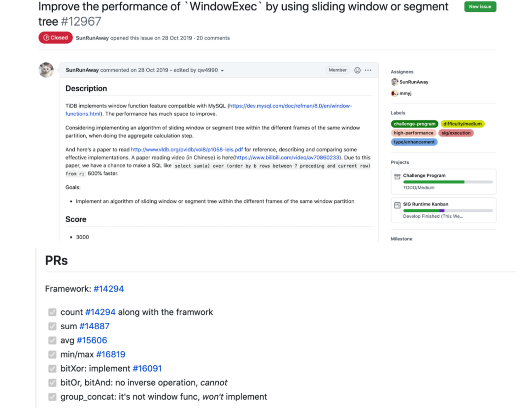Click the red Closed status badge

pyautogui.click(x=56, y=38)
